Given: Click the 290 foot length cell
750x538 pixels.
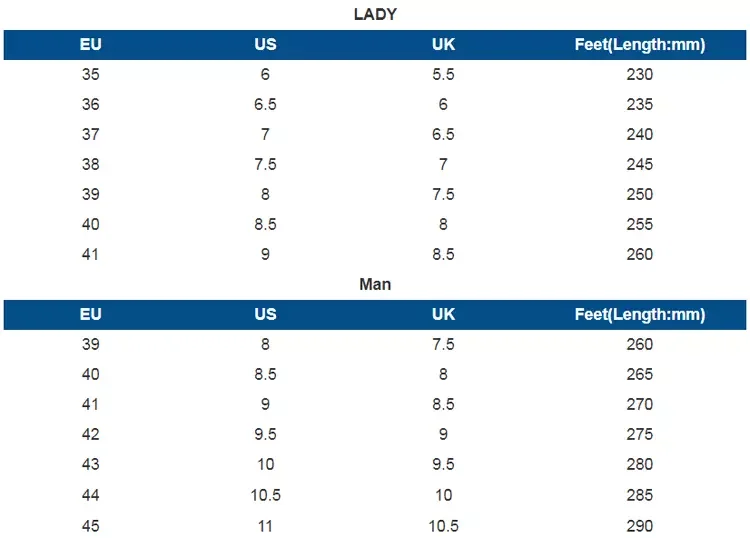Looking at the screenshot, I should [x=640, y=526].
